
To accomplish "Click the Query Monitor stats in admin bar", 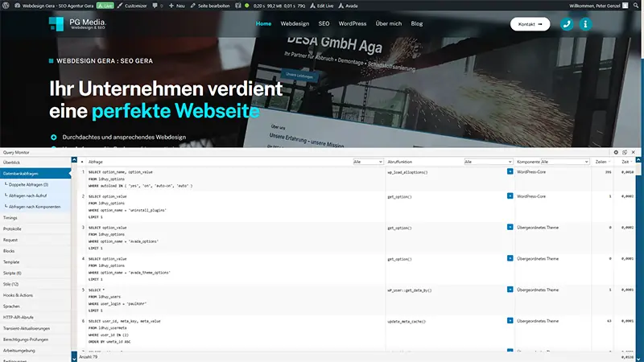I will 279,6.
